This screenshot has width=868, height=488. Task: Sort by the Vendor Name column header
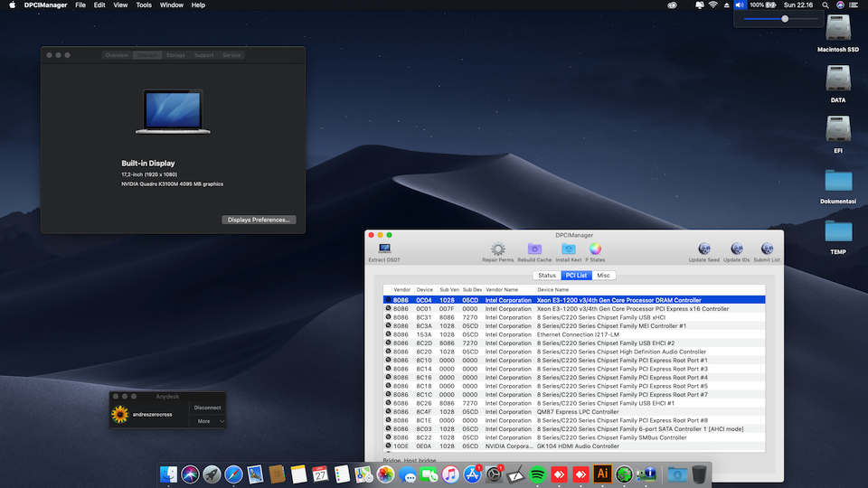(509, 289)
